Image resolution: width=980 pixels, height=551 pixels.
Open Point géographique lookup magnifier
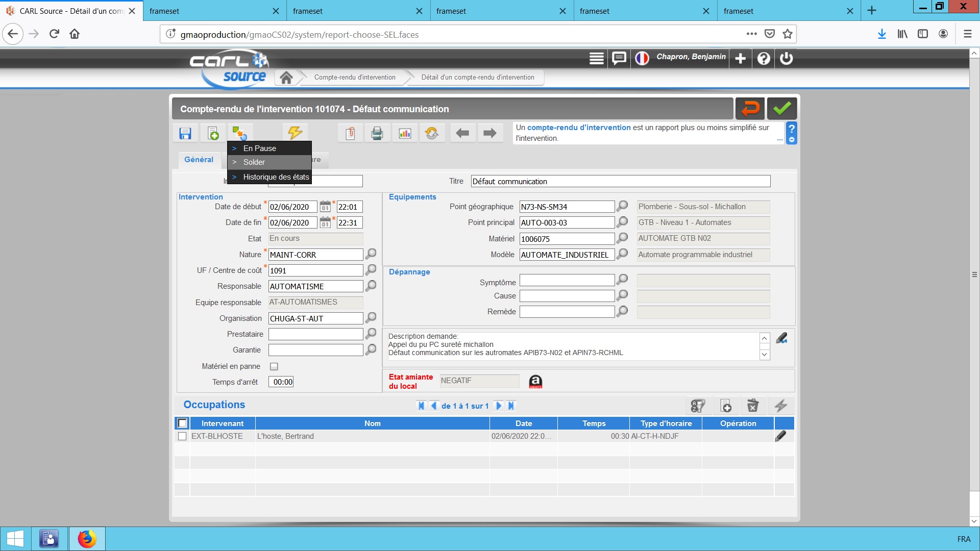click(622, 206)
